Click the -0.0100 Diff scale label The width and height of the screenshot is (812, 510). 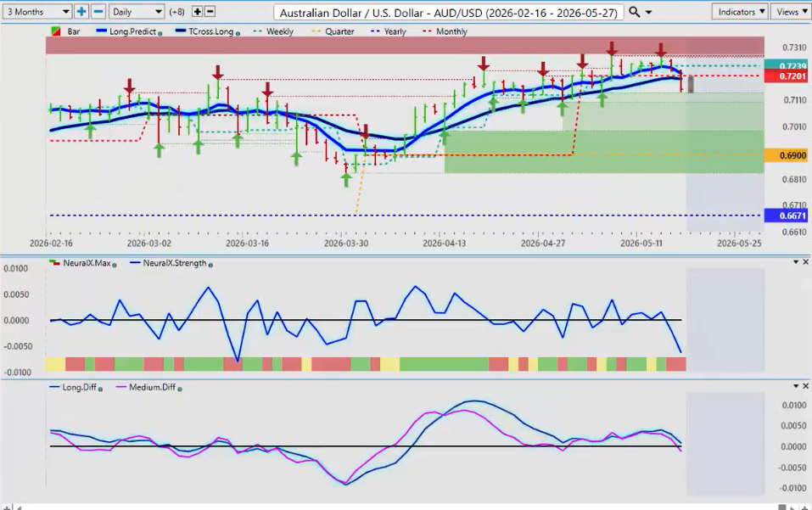(x=792, y=488)
